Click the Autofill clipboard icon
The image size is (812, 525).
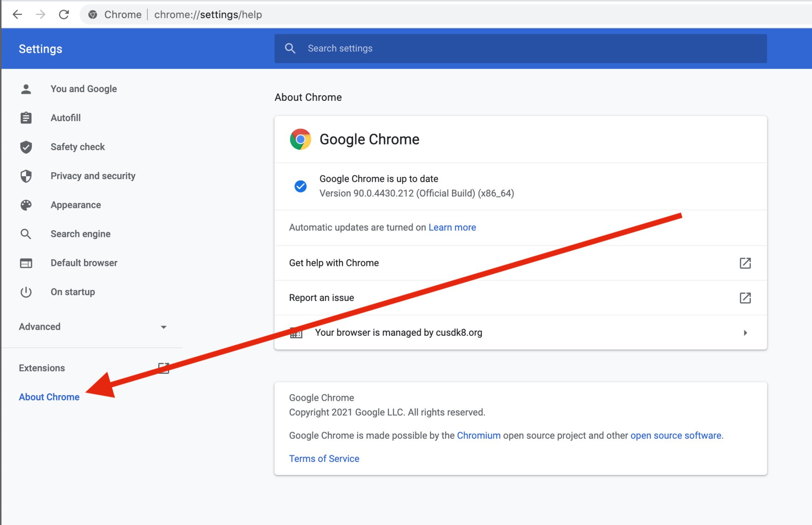(26, 117)
